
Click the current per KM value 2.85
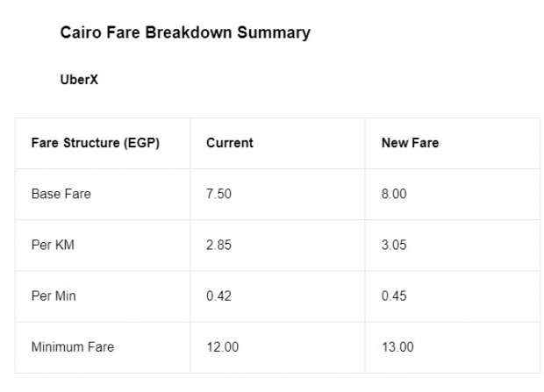coord(218,245)
